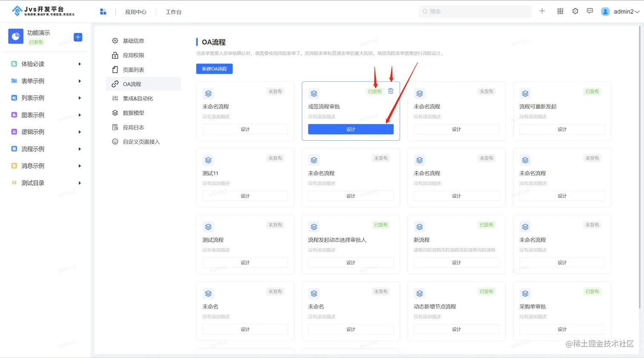Screen dimensions: 644x358
Task: Click the 流程发起动态选择审批人 card title
Action: (x=337, y=240)
